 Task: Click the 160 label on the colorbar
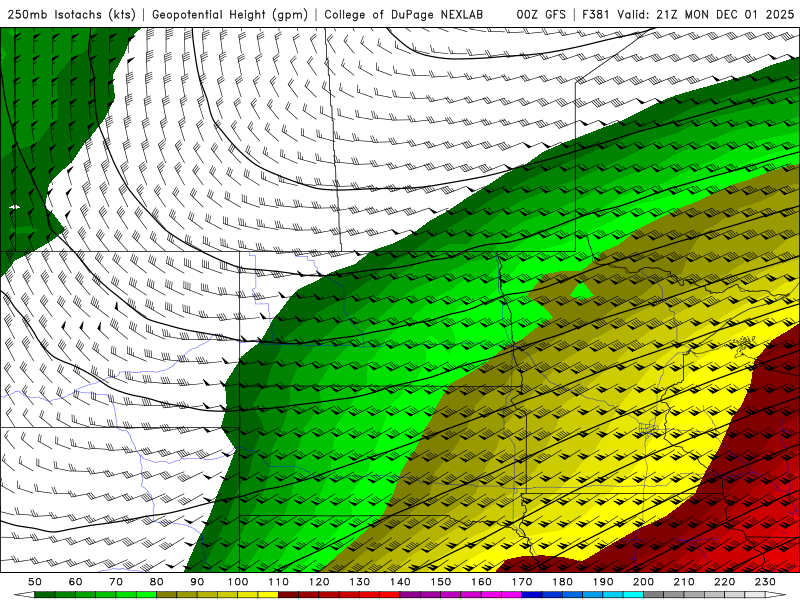tap(481, 582)
